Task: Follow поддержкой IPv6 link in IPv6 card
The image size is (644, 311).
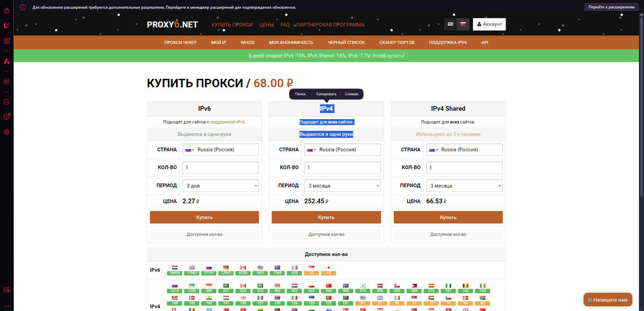Action: [x=228, y=122]
